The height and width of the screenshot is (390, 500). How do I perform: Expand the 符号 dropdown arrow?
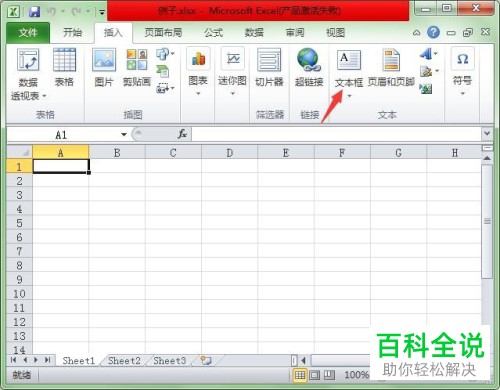click(463, 94)
